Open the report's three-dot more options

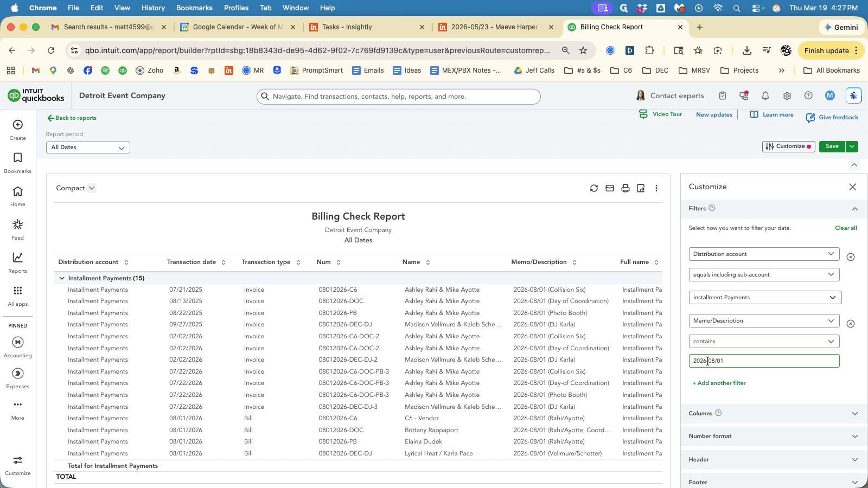click(x=656, y=188)
